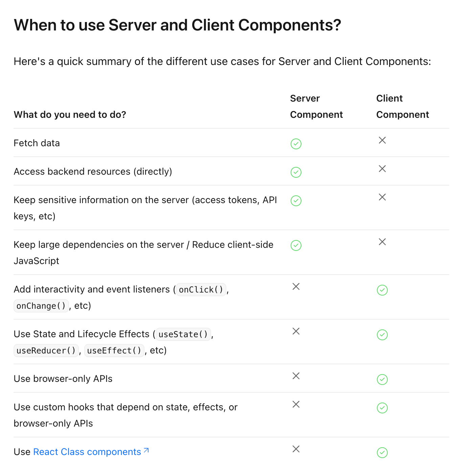This screenshot has width=452, height=476.
Task: Click the X mark in Fetch data row
Action: pyautogui.click(x=382, y=140)
